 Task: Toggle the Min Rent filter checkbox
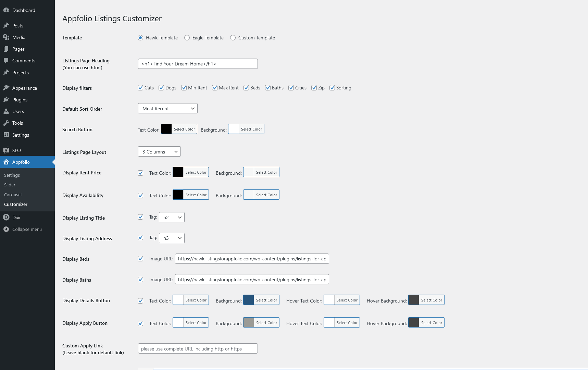pos(184,88)
